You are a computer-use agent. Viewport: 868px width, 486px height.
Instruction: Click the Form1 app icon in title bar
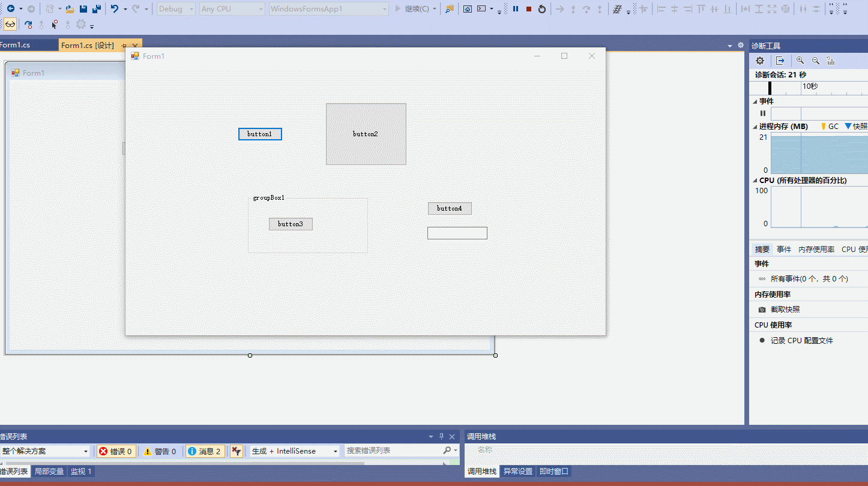click(x=135, y=56)
